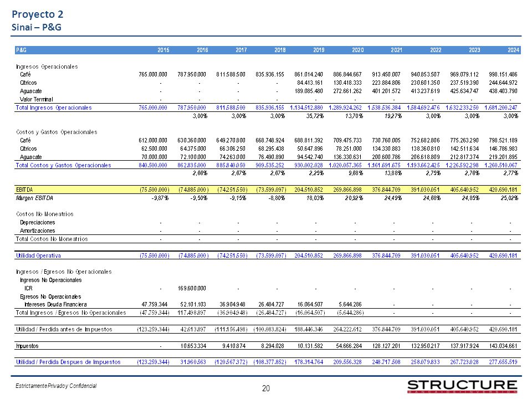Image resolution: width=532 pixels, height=399 pixels.
Task: Select tax value 143.034.661
Action: click(x=503, y=346)
